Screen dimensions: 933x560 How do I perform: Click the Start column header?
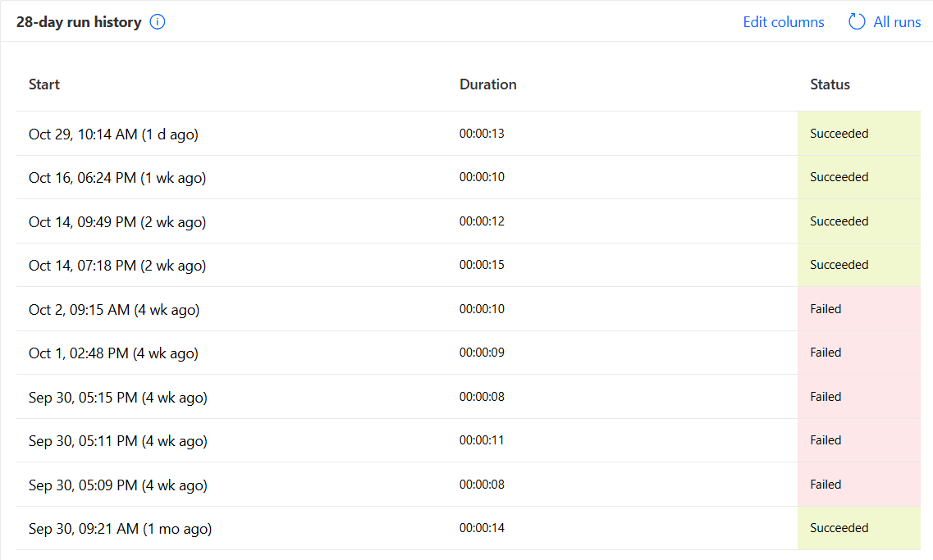pos(44,84)
